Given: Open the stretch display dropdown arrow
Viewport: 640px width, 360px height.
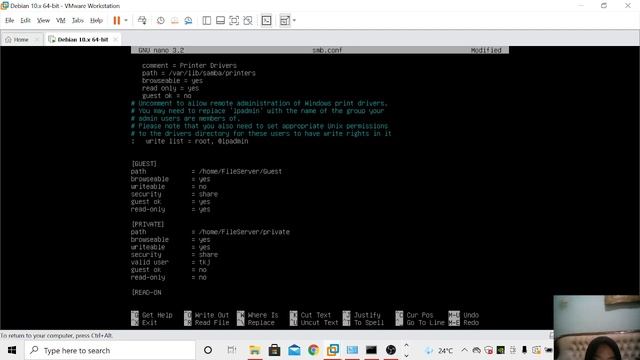Looking at the screenshot, I should (294, 20).
